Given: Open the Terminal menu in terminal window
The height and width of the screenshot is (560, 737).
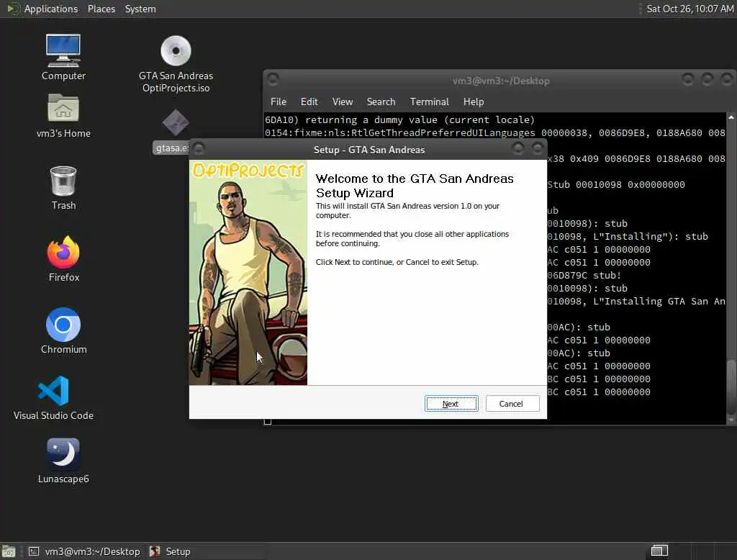Looking at the screenshot, I should pyautogui.click(x=429, y=101).
